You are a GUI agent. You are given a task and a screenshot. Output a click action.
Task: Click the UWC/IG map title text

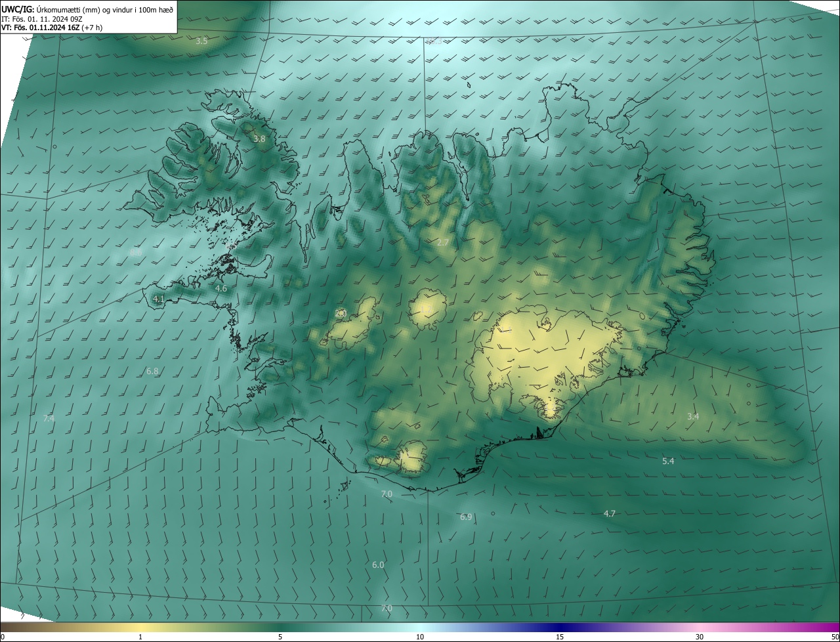click(87, 9)
